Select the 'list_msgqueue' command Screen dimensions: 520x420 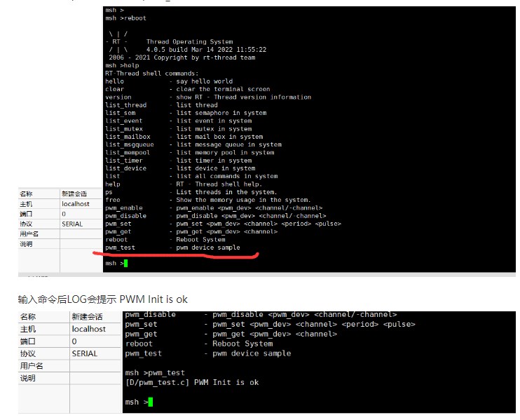(130, 144)
